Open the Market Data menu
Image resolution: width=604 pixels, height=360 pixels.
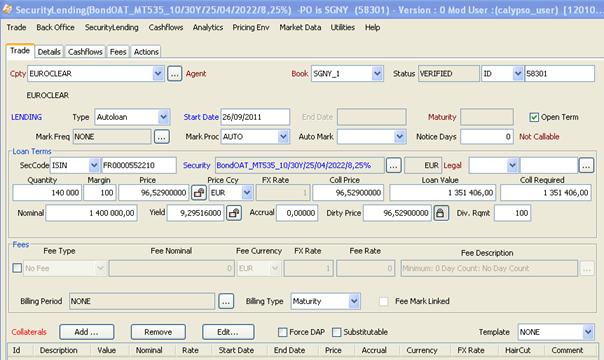[x=300, y=27]
